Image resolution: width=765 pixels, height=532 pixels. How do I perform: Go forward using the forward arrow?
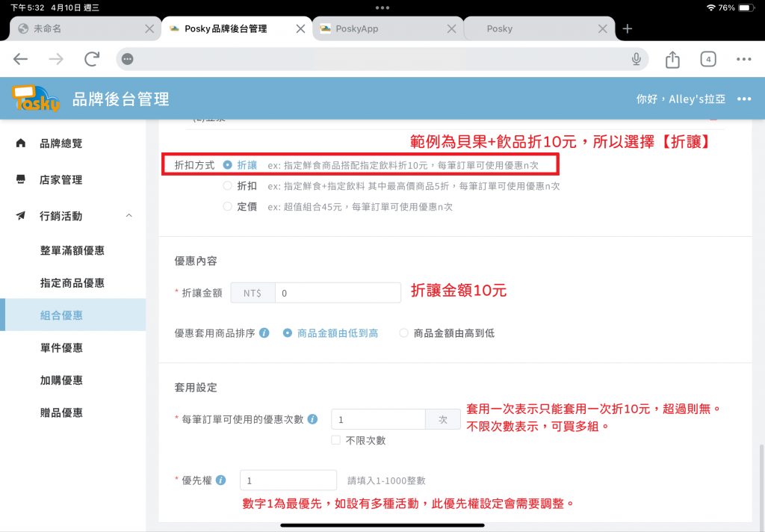pyautogui.click(x=56, y=59)
